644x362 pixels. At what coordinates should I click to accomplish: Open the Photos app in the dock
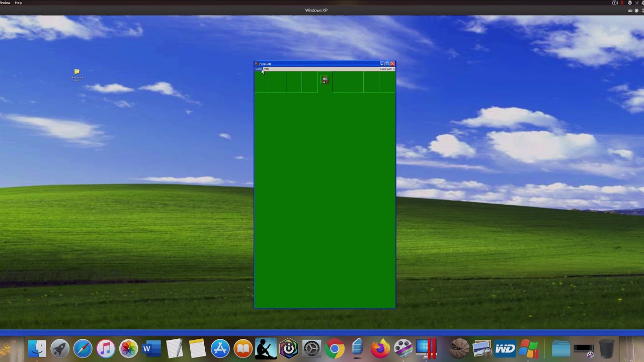(128, 348)
